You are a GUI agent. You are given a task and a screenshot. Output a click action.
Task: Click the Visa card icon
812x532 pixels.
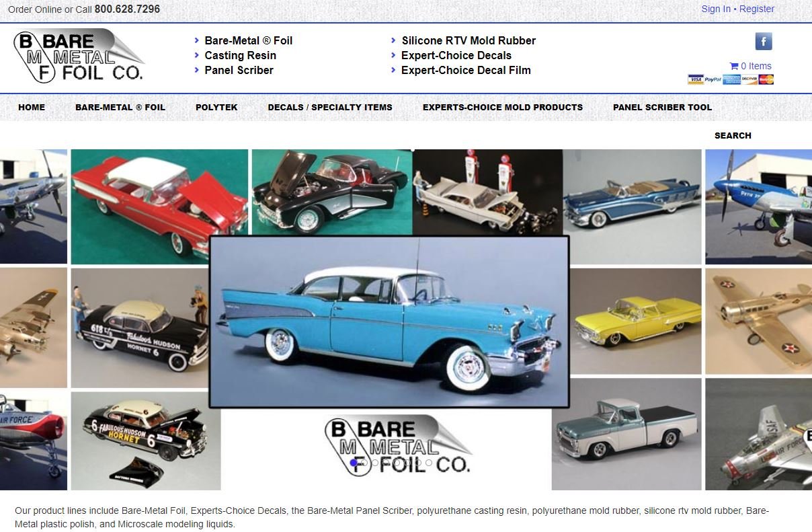695,79
